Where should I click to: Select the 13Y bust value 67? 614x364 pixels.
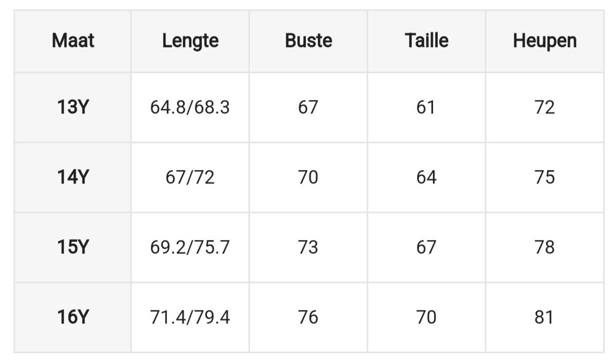coord(308,107)
